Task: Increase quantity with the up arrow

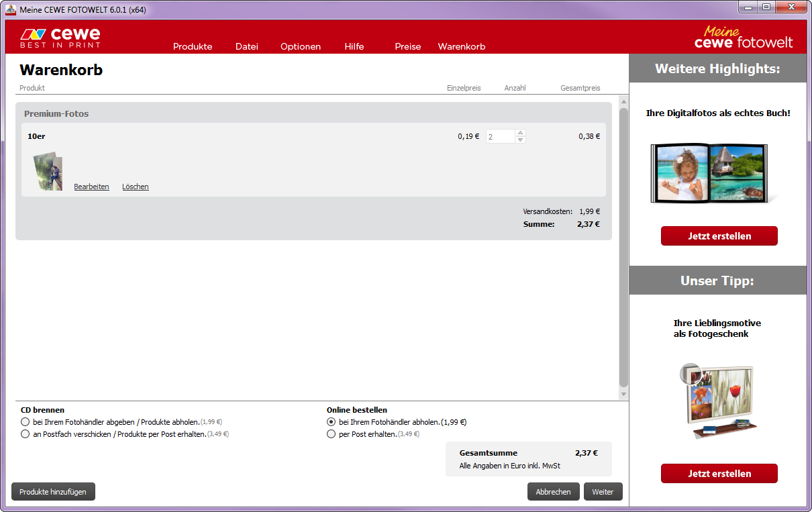Action: click(x=520, y=132)
